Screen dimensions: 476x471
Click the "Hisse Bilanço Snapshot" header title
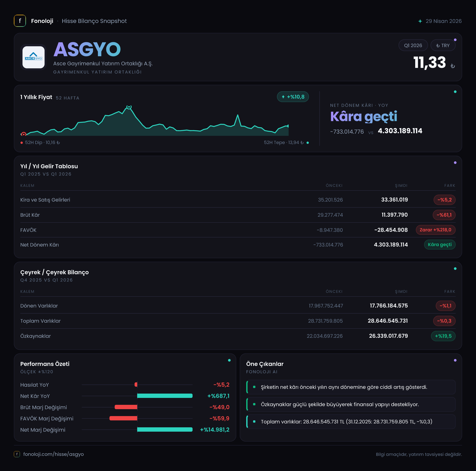tap(94, 21)
